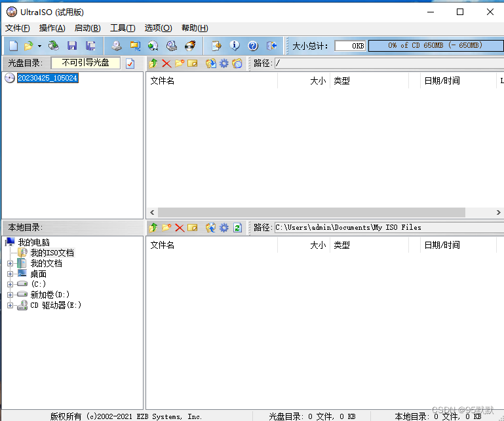Screen dimensions: 504x421
Task: Open disc pane gear settings icon
Action: [x=224, y=64]
